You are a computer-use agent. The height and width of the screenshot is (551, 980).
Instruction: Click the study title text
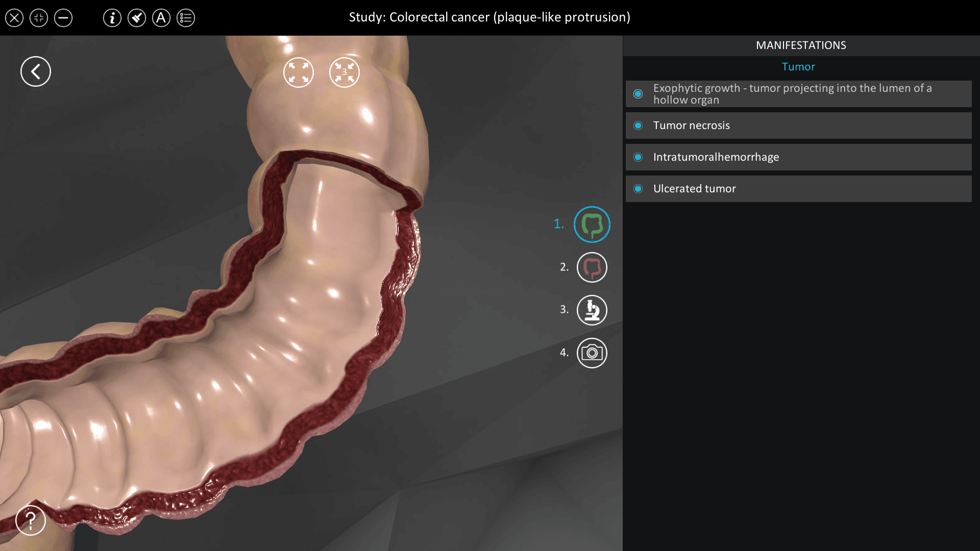[x=489, y=17]
